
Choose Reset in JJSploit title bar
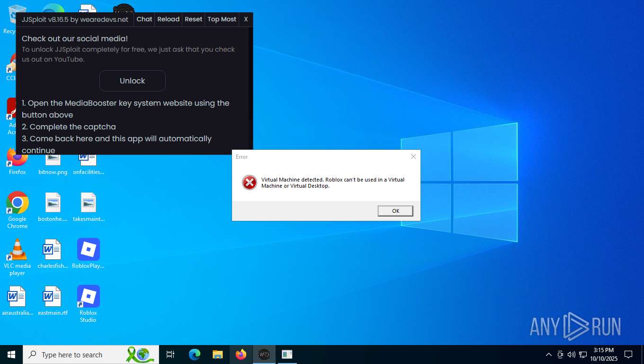pos(193,19)
